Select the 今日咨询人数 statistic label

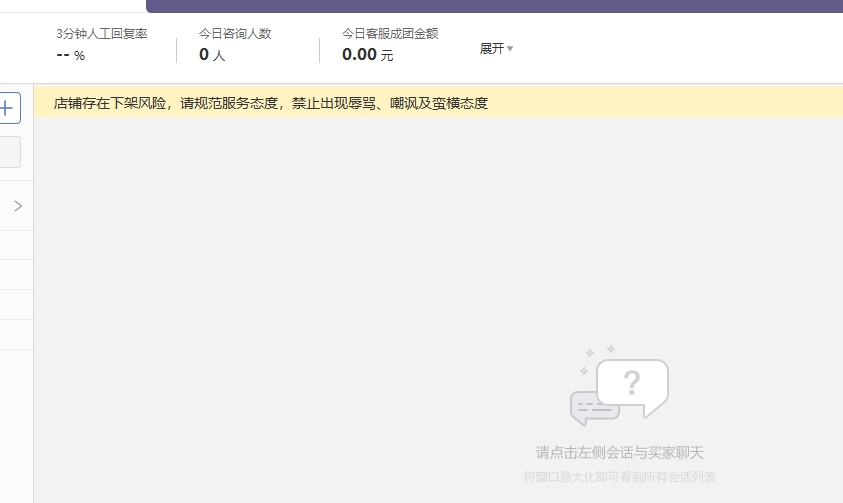point(235,33)
